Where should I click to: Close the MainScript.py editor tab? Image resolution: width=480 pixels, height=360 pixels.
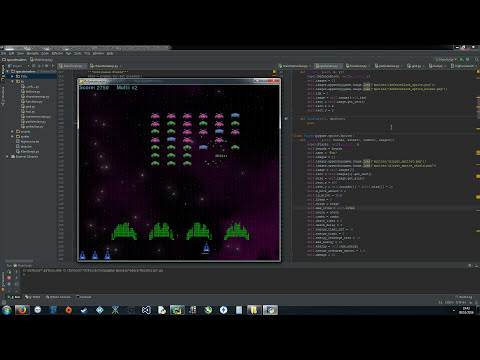(86, 66)
